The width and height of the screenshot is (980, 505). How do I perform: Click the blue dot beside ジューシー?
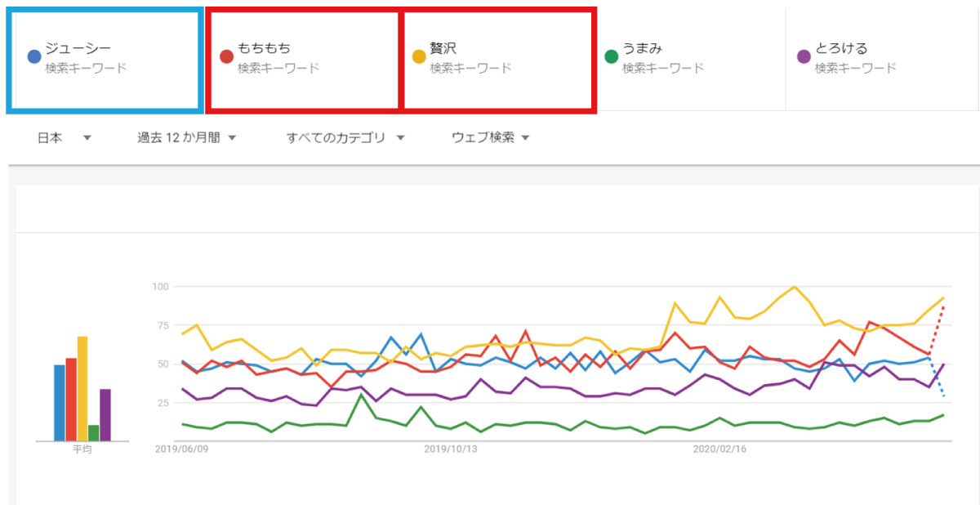[x=34, y=57]
